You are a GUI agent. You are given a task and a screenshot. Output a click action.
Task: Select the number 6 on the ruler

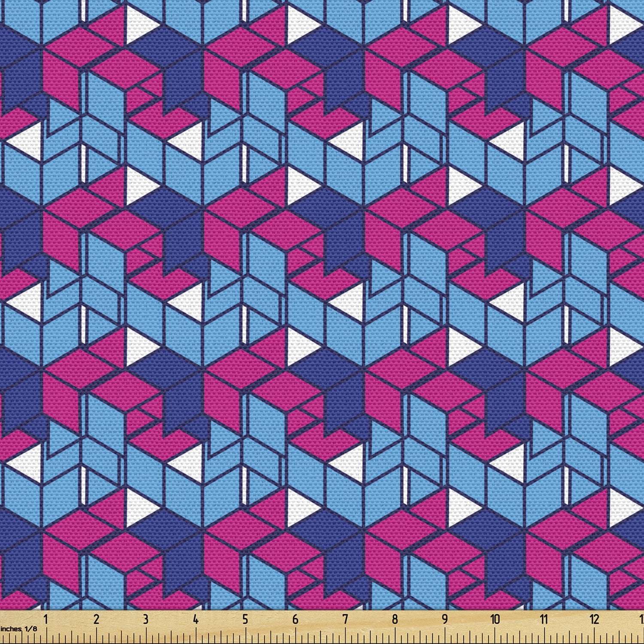295,619
